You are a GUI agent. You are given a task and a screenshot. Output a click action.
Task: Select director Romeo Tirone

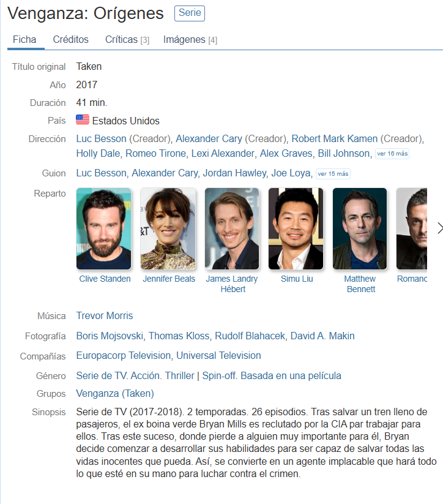tap(155, 153)
